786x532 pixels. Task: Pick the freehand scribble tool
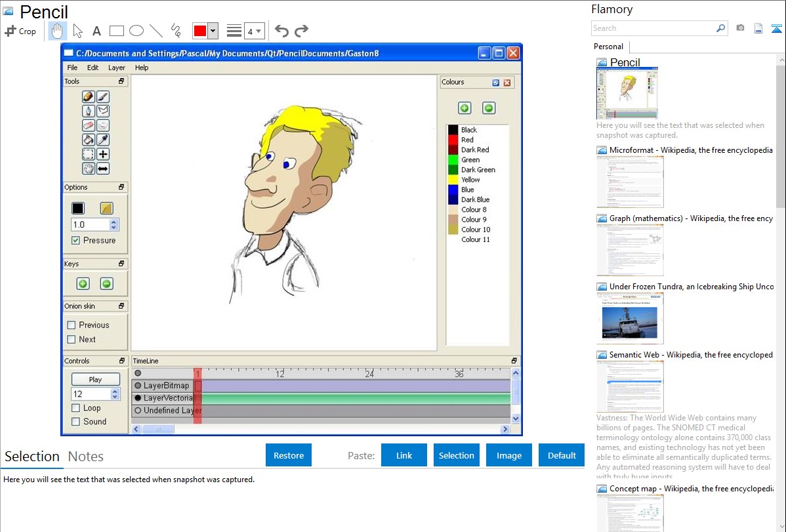coord(176,31)
